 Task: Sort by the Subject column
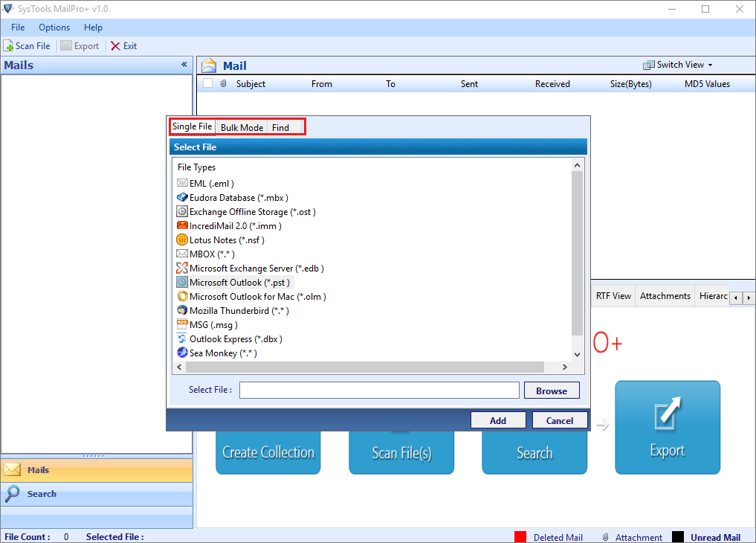[x=251, y=84]
